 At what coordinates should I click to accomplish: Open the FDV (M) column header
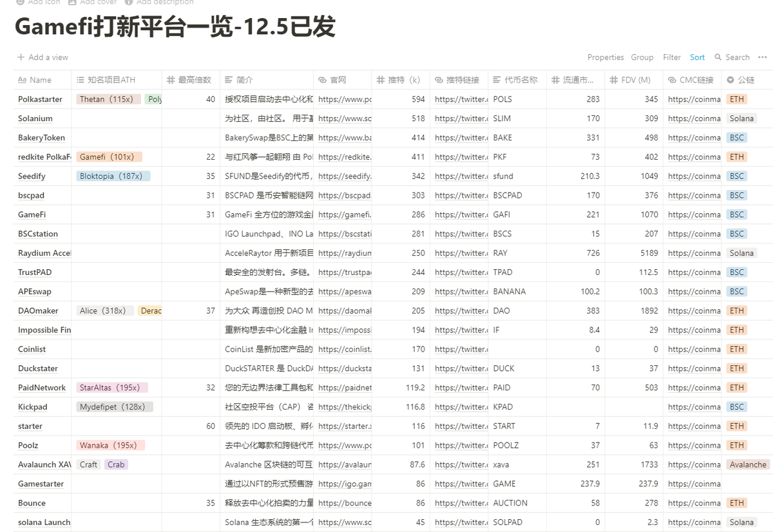click(x=634, y=80)
